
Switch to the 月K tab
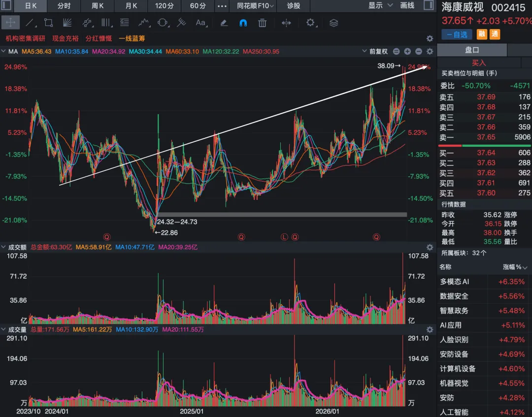tap(131, 6)
